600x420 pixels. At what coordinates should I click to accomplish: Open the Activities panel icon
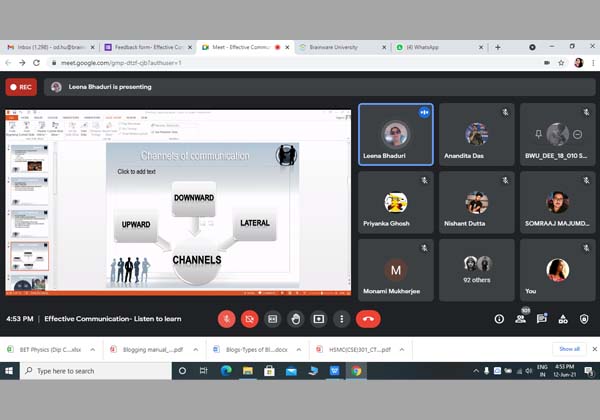(x=563, y=319)
